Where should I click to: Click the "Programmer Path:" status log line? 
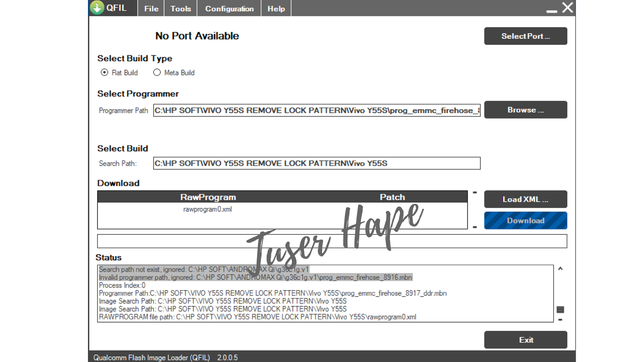pos(273,293)
